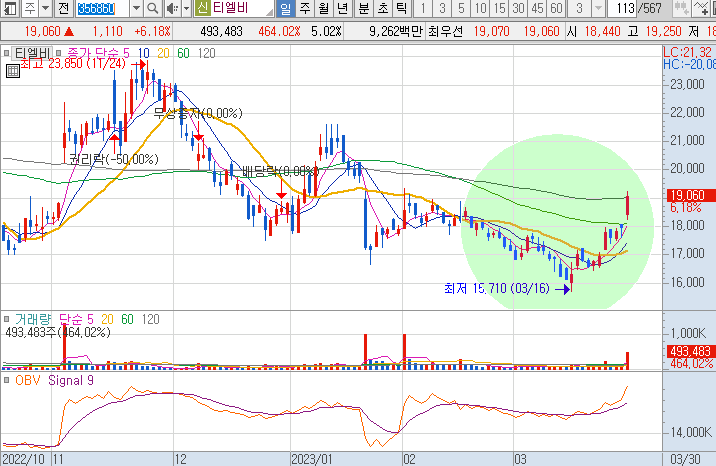The height and width of the screenshot is (466, 716).
Task: Click the square marker before OBV label
Action: coord(6,380)
